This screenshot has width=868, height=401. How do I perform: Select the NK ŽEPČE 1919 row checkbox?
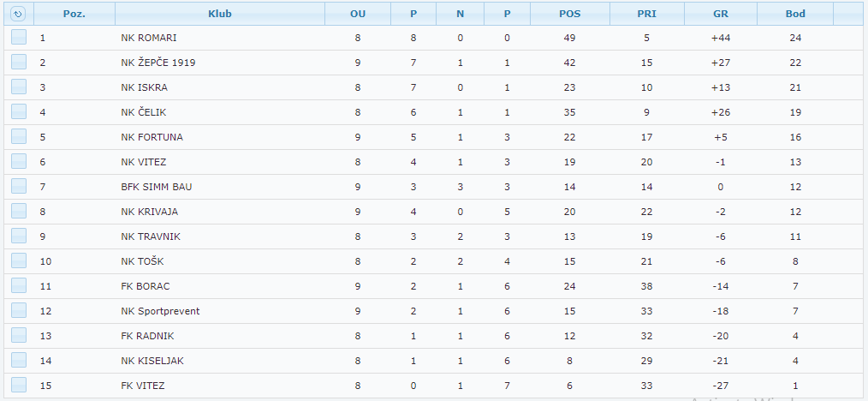pyautogui.click(x=19, y=63)
